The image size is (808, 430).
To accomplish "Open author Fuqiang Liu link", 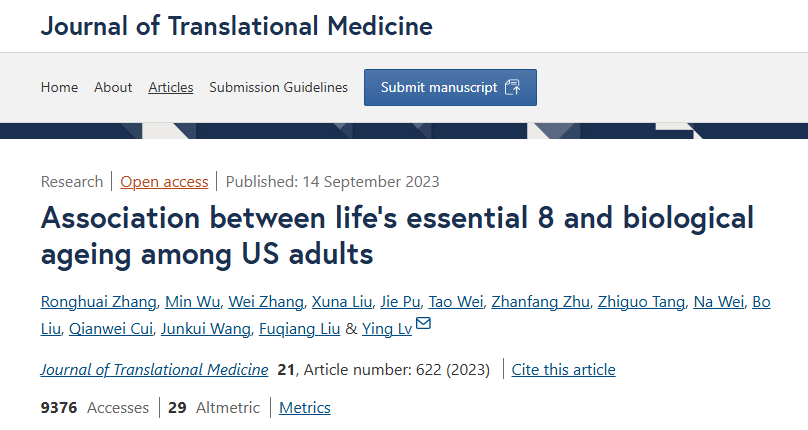I will click(299, 328).
